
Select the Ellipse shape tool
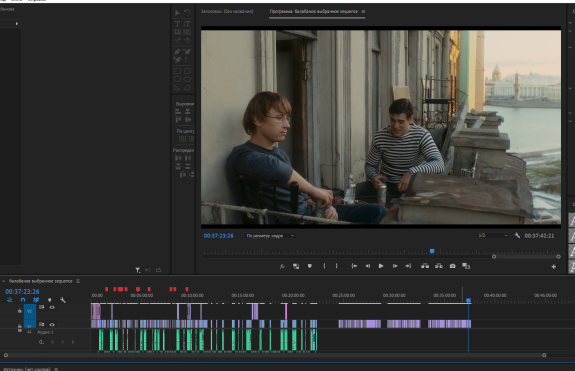(187, 79)
